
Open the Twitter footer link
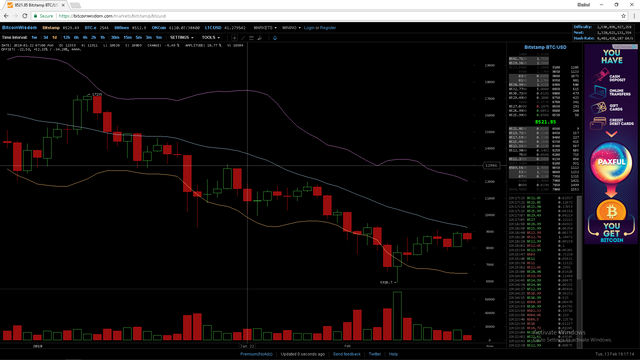[x=375, y=354]
